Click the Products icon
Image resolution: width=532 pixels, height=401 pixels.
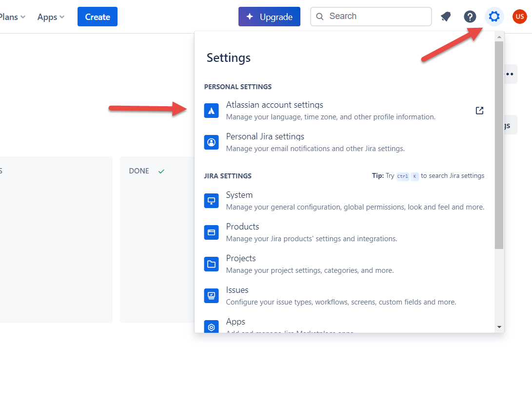click(211, 232)
